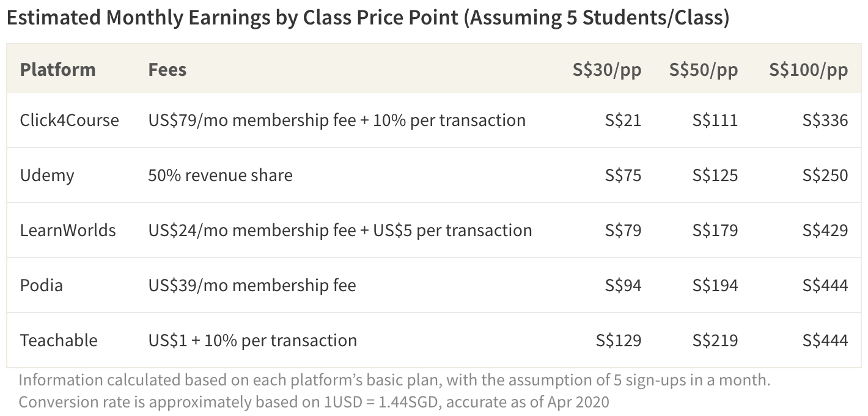The width and height of the screenshot is (868, 416).
Task: Click the Teachable platform name
Action: [58, 340]
